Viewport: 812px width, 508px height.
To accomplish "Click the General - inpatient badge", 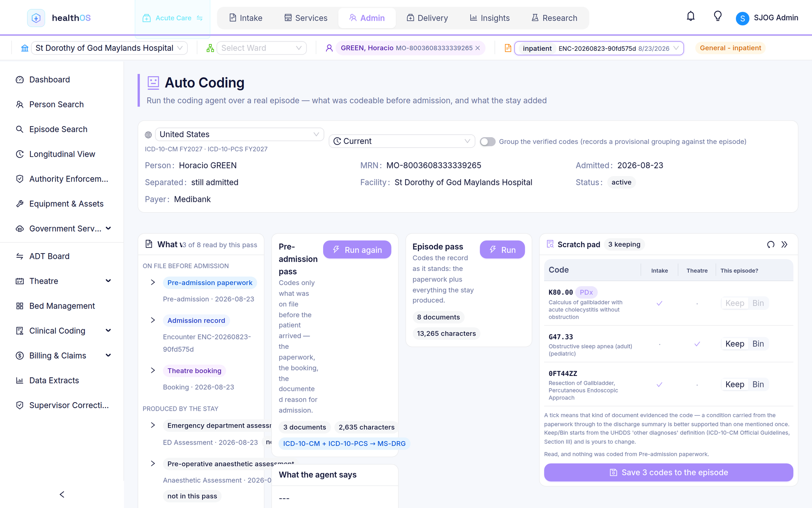I will pyautogui.click(x=730, y=48).
